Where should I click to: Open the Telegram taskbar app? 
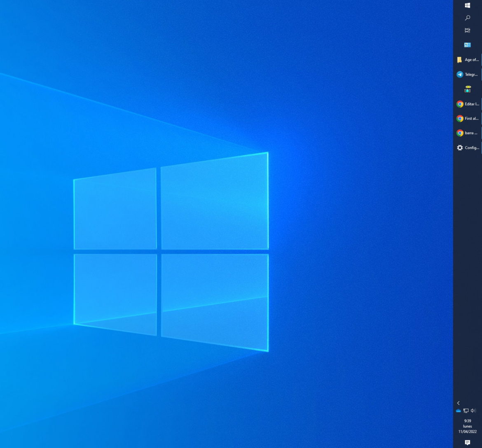[x=467, y=75]
